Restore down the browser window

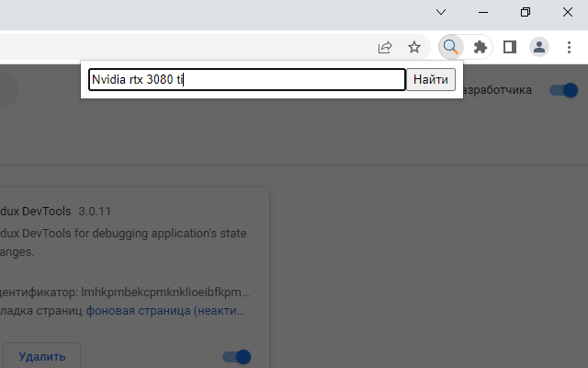coord(526,12)
